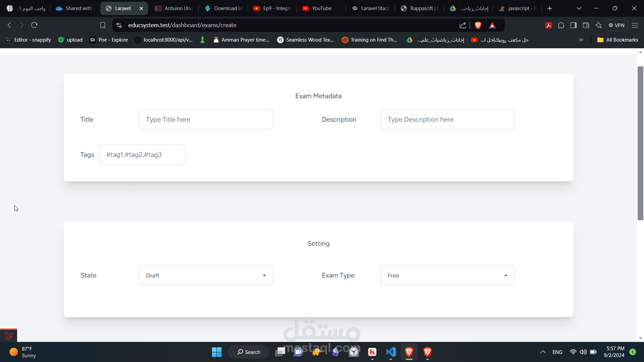Click the Brave Shields lion icon
This screenshot has width=644, height=362.
[x=478, y=25]
